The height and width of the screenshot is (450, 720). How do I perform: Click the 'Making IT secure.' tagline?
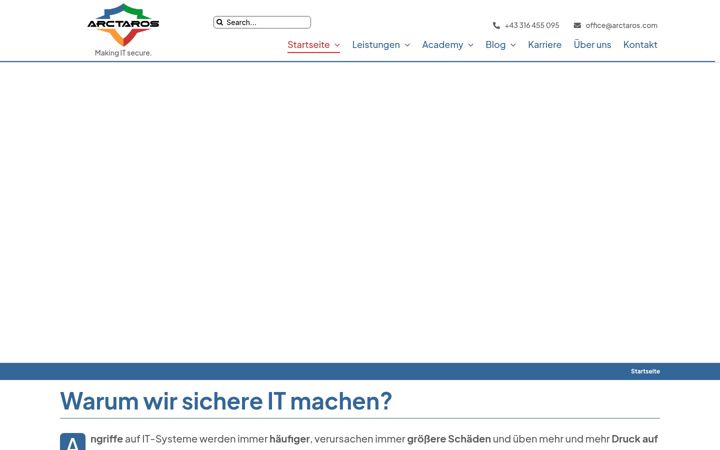123,53
